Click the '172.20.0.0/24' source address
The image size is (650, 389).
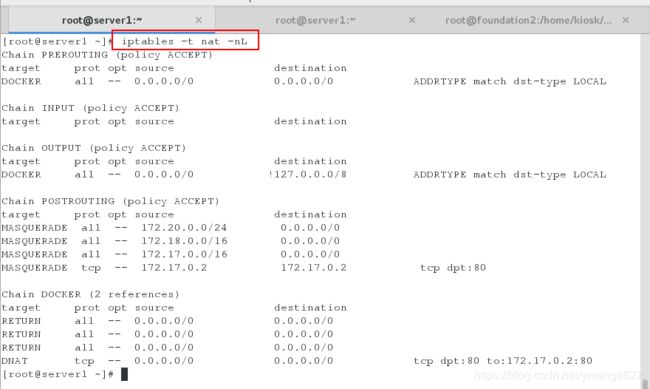point(184,228)
